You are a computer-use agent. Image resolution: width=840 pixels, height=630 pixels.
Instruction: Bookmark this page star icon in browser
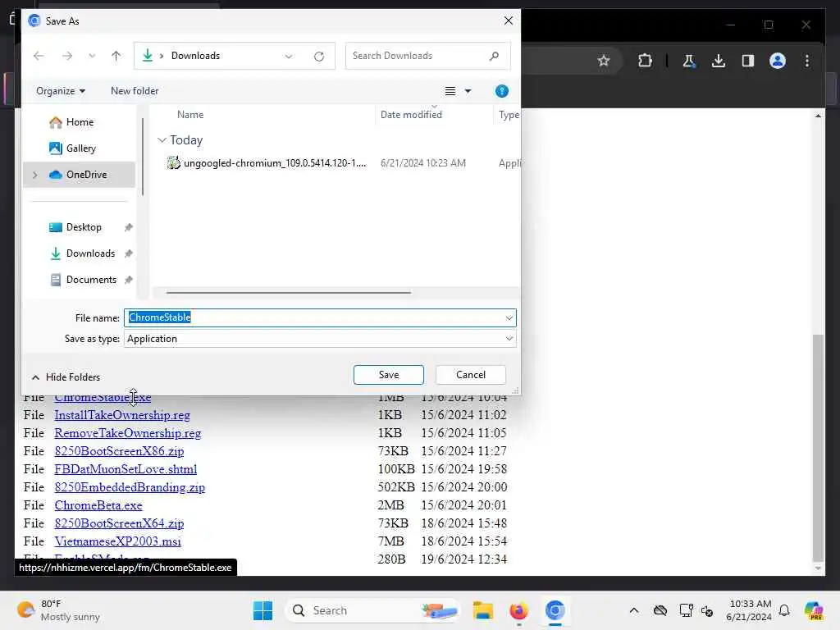click(x=604, y=61)
